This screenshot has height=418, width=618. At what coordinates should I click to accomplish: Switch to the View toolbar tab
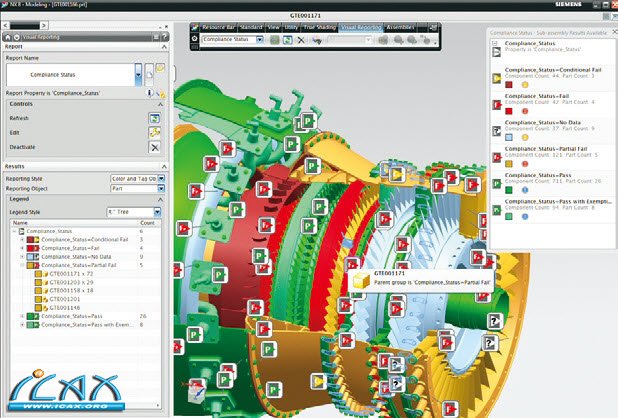pyautogui.click(x=274, y=27)
